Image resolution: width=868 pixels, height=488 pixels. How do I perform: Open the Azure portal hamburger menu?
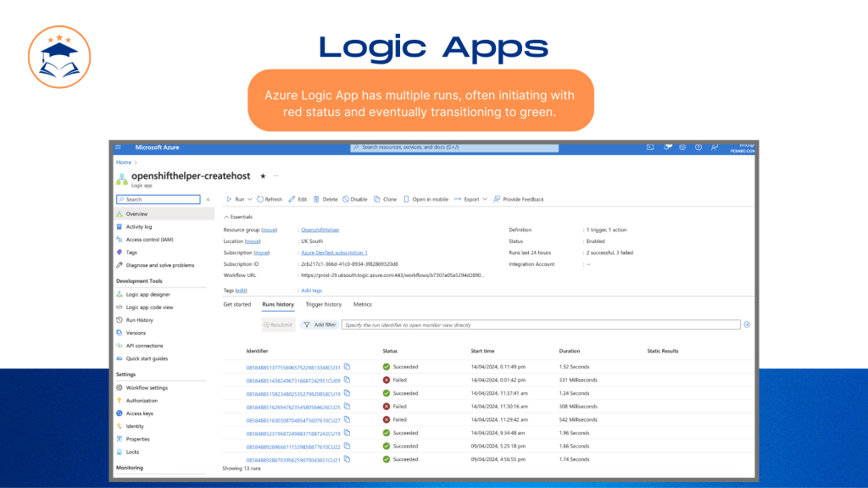pyautogui.click(x=118, y=147)
